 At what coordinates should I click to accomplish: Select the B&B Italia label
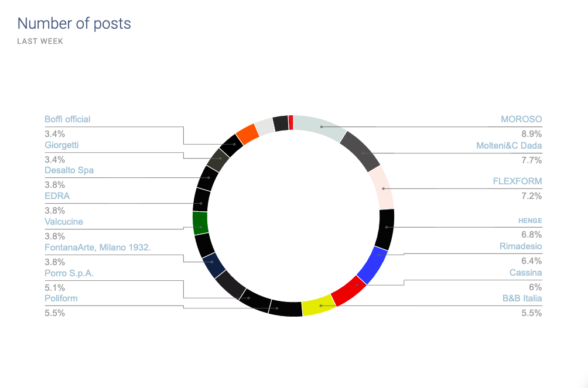(522, 298)
